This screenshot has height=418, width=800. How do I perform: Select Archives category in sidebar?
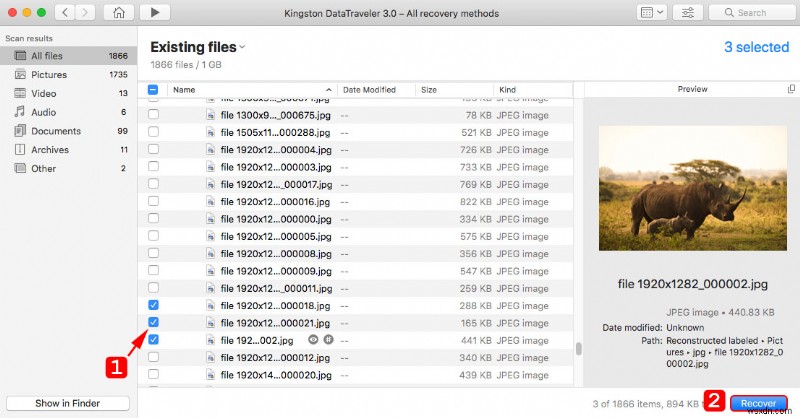[x=68, y=150]
